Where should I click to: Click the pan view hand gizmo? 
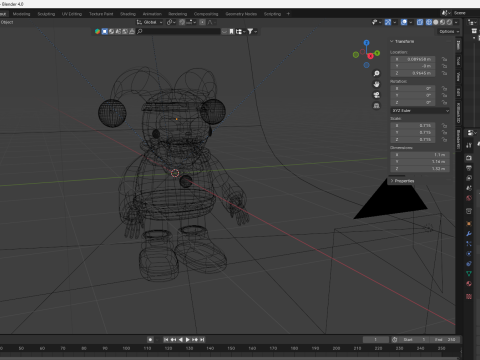(x=376, y=84)
